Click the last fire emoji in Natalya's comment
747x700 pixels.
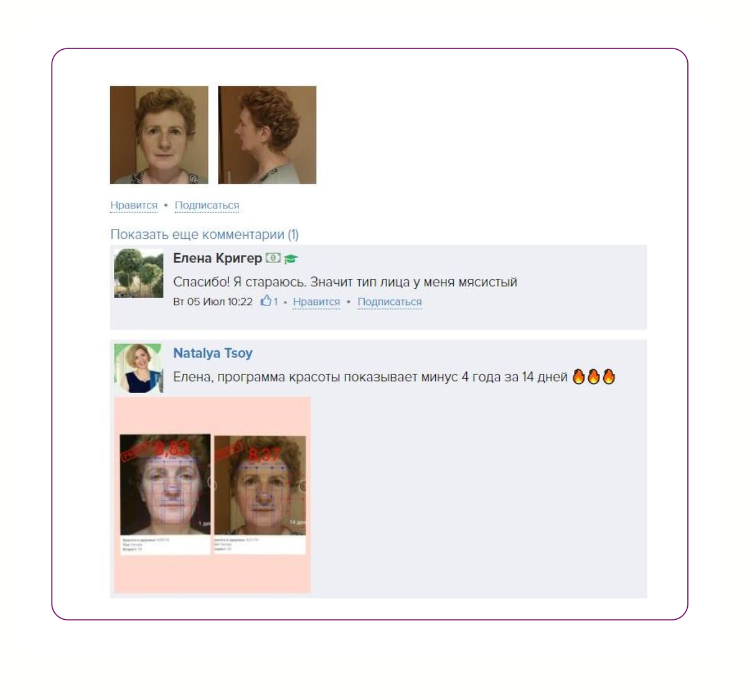609,376
